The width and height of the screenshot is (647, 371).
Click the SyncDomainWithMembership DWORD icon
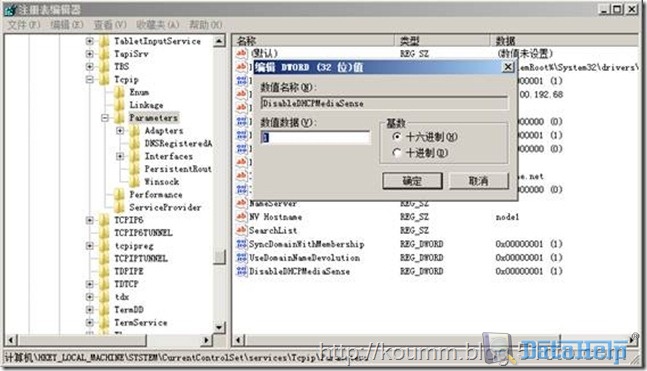tap(241, 244)
